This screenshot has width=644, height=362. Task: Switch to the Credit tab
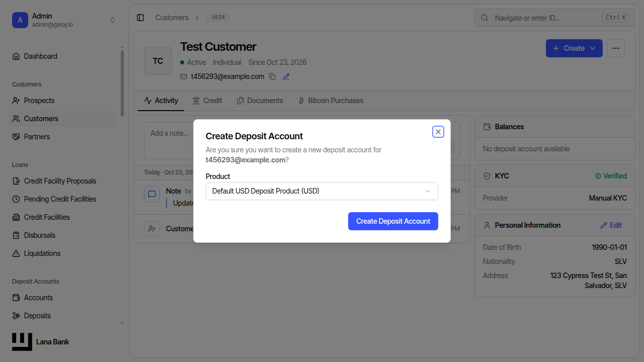click(x=207, y=101)
